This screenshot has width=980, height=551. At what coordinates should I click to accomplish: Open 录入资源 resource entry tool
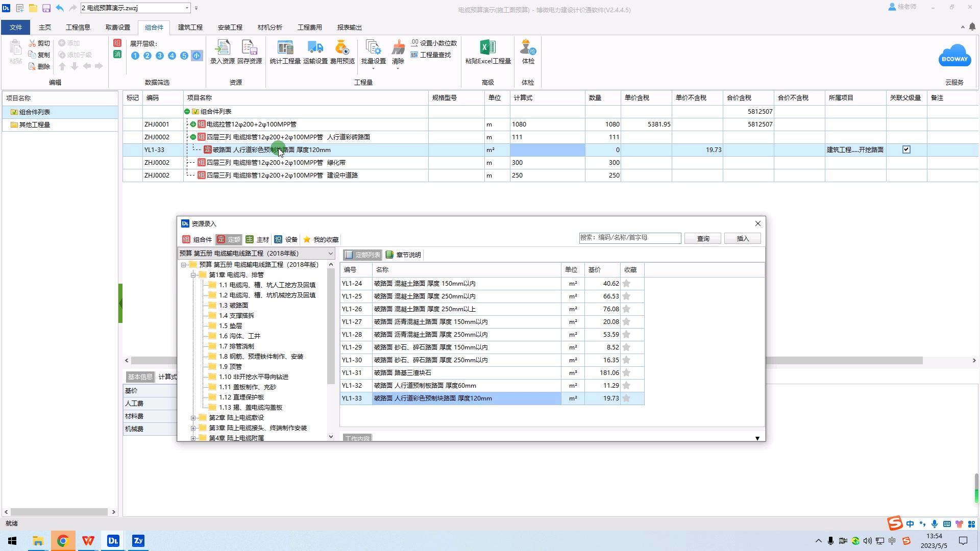(x=222, y=52)
